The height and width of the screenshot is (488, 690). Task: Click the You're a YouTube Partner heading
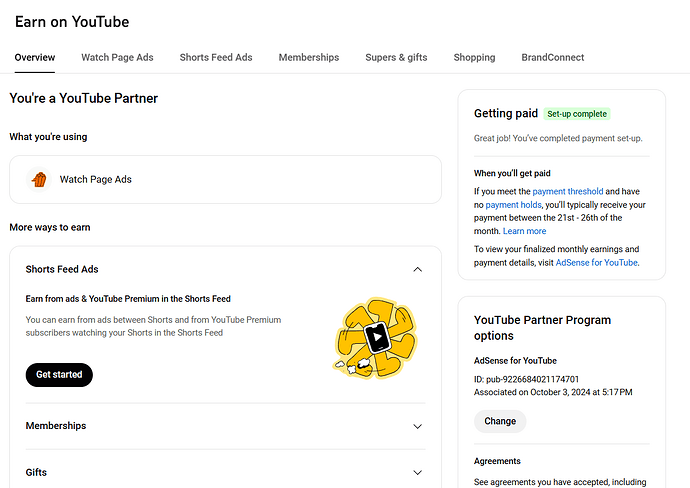pyautogui.click(x=84, y=98)
